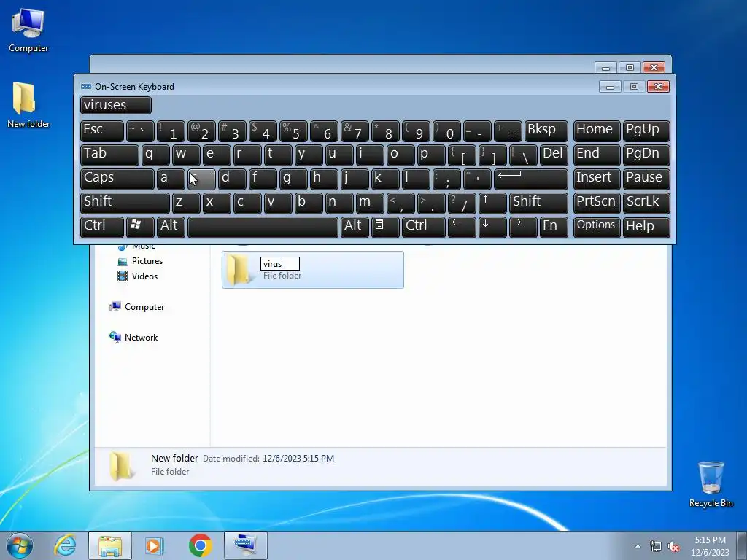Click the context menu key on keyboard
The width and height of the screenshot is (747, 560).
click(x=385, y=227)
